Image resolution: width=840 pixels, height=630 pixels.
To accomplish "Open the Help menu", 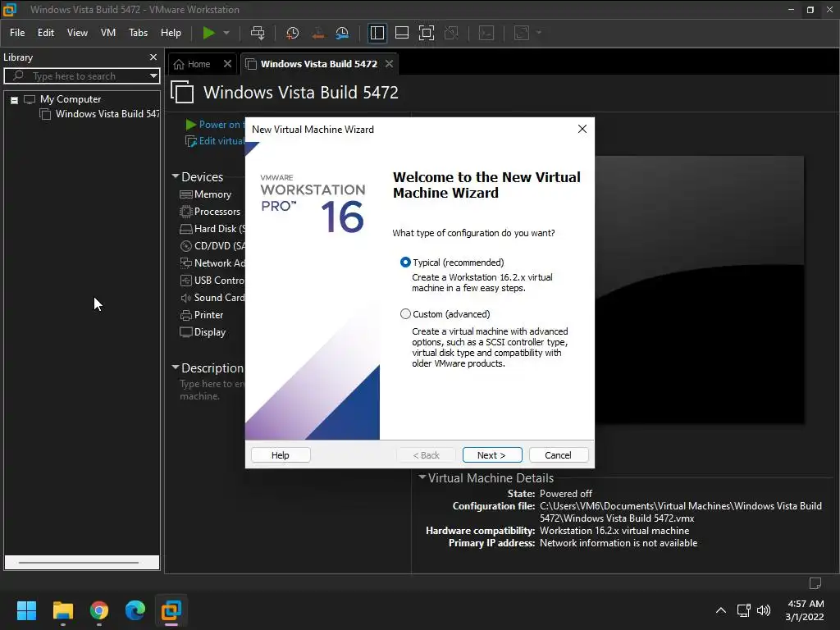I will (171, 33).
